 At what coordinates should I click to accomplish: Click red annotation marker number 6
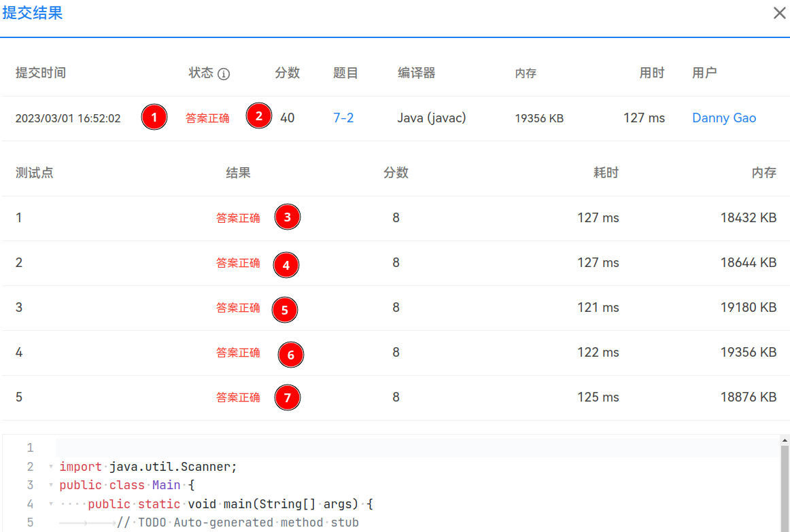pyautogui.click(x=291, y=355)
